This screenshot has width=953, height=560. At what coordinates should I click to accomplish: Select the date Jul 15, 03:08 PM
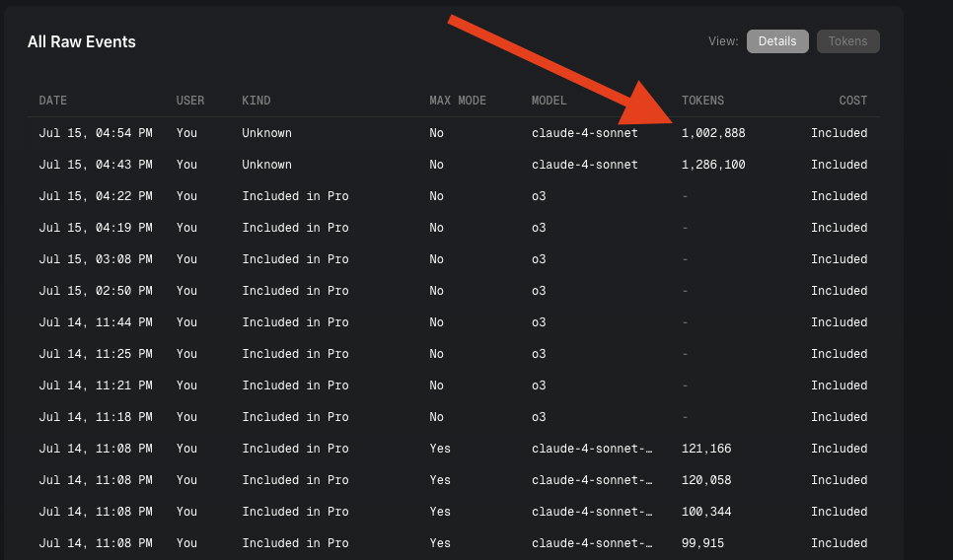coord(96,259)
